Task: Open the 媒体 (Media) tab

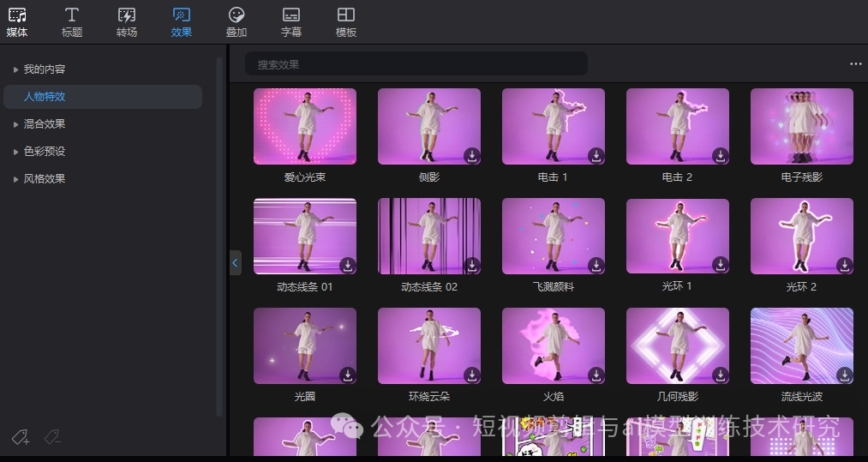Action: click(17, 22)
